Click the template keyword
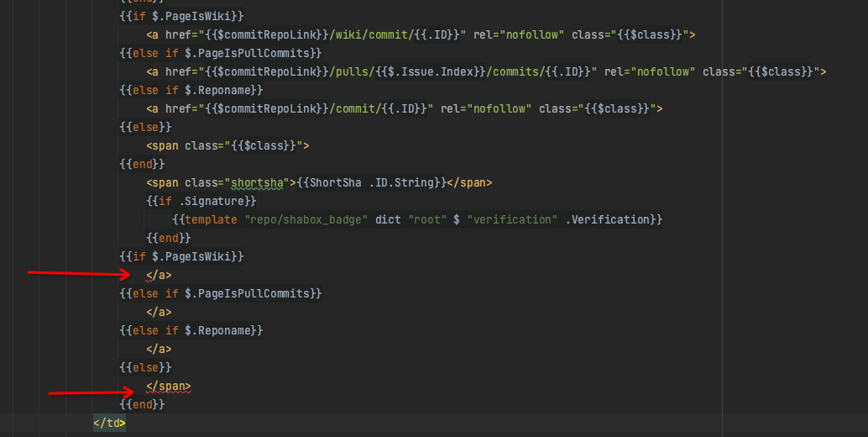This screenshot has width=868, height=437. 212,219
